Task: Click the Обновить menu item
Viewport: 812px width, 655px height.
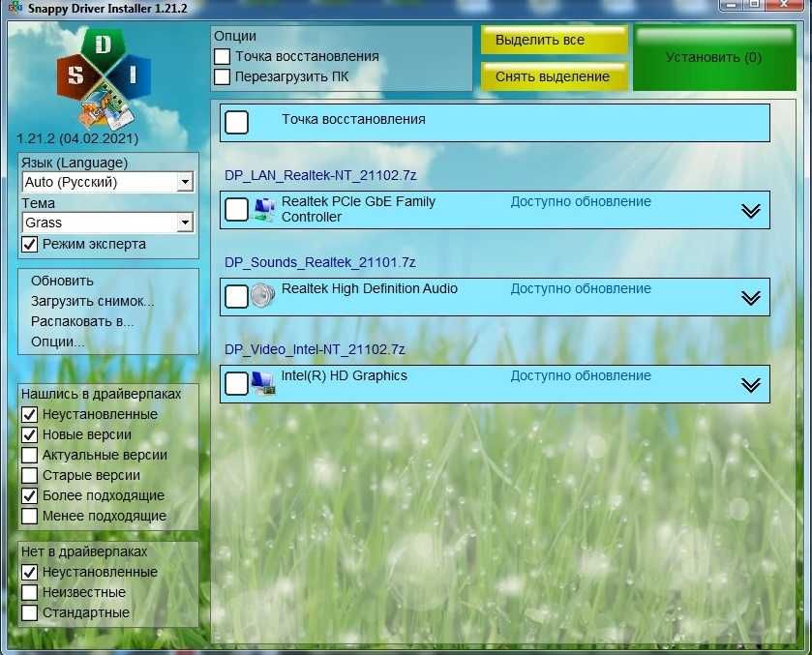Action: 62,281
